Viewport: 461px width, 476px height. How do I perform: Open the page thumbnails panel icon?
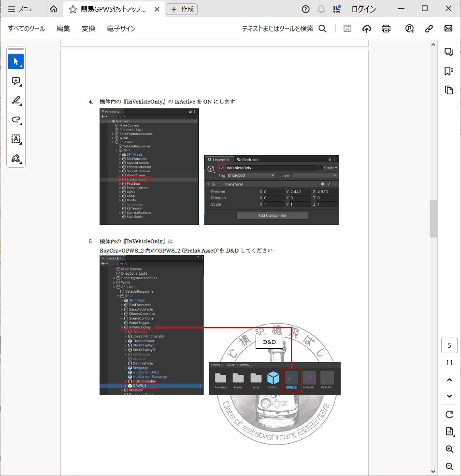pyautogui.click(x=449, y=90)
